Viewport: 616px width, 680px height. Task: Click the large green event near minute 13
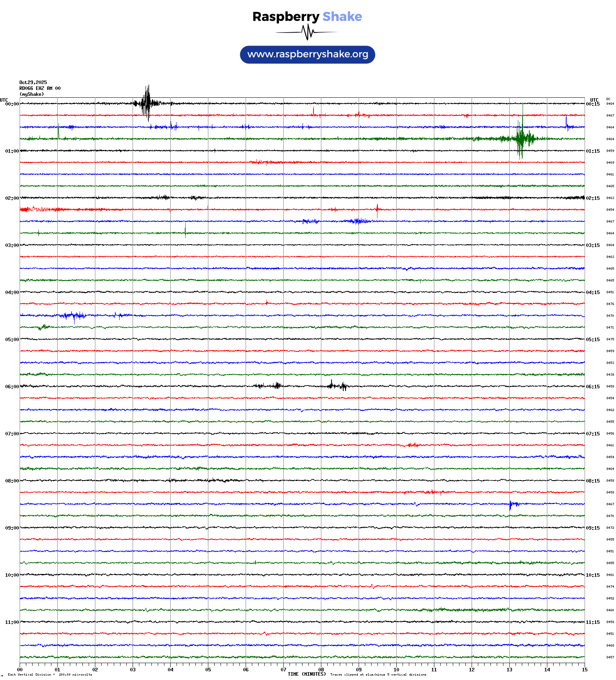(521, 138)
